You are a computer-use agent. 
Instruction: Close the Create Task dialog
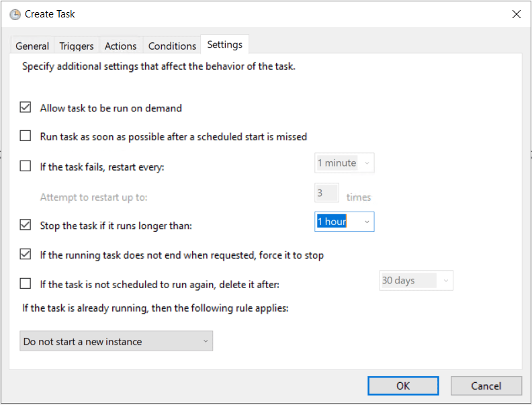coord(516,14)
